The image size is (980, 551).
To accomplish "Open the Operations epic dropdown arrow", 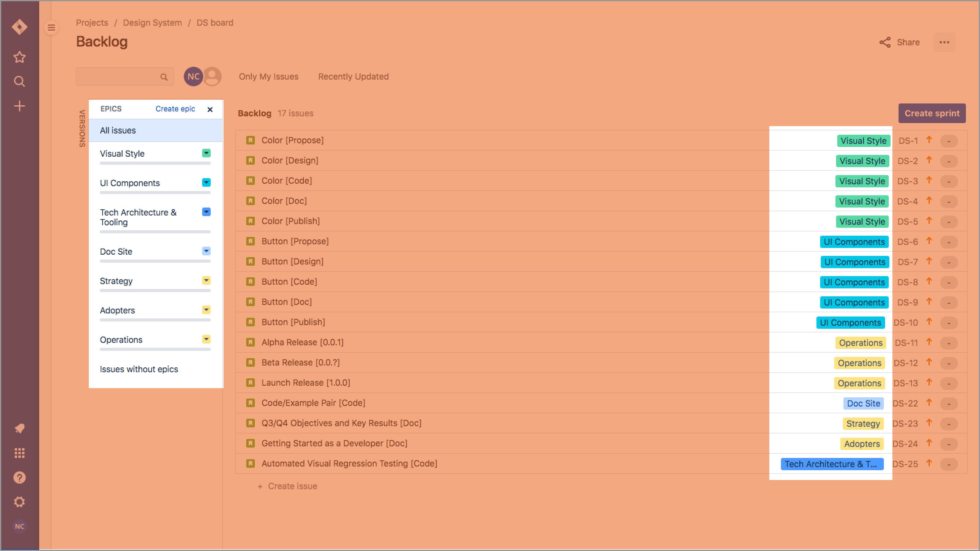I will tap(206, 339).
